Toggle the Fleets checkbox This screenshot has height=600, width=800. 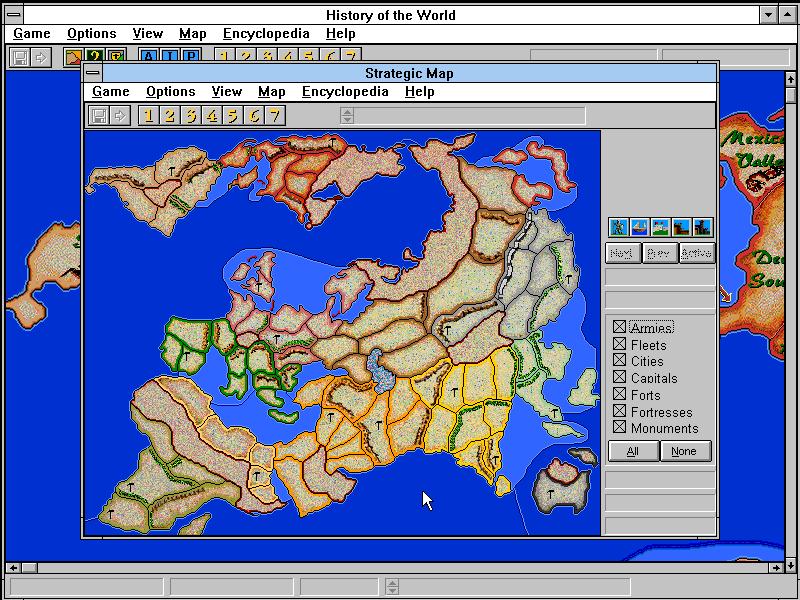point(619,344)
